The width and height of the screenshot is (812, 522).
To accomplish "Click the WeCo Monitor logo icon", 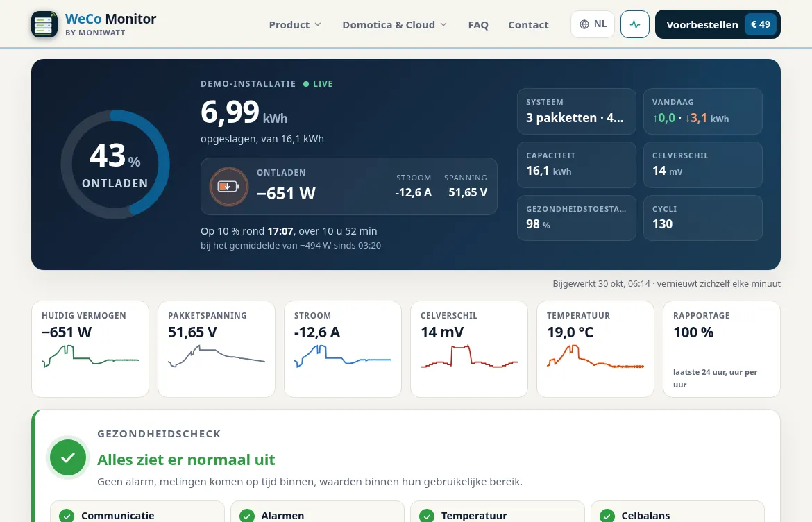I will point(44,24).
